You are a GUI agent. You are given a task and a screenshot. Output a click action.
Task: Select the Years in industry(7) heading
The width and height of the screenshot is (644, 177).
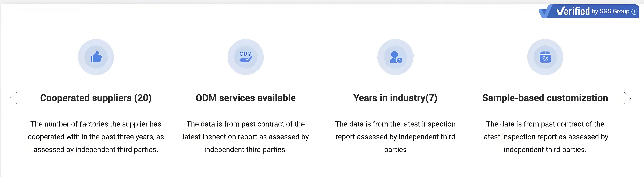[395, 98]
